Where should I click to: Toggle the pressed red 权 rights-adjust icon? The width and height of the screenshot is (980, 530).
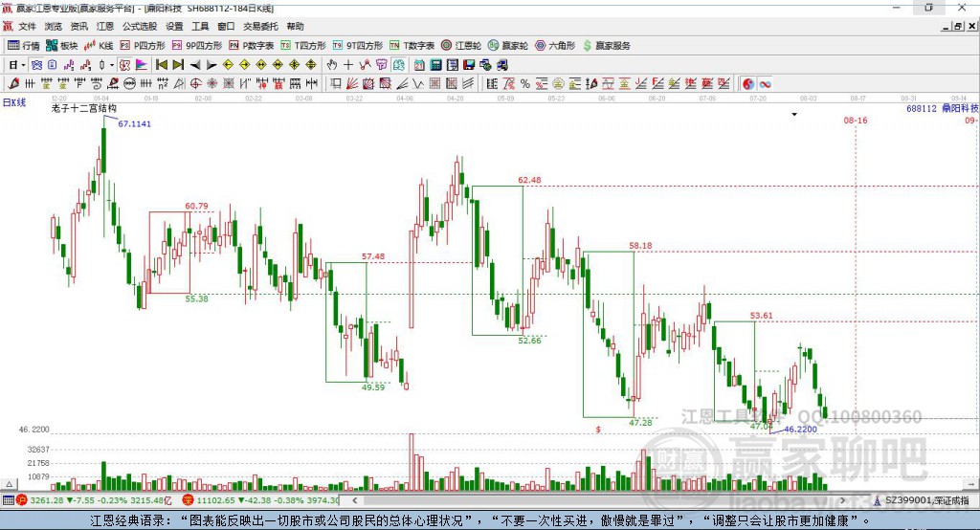coord(124,65)
